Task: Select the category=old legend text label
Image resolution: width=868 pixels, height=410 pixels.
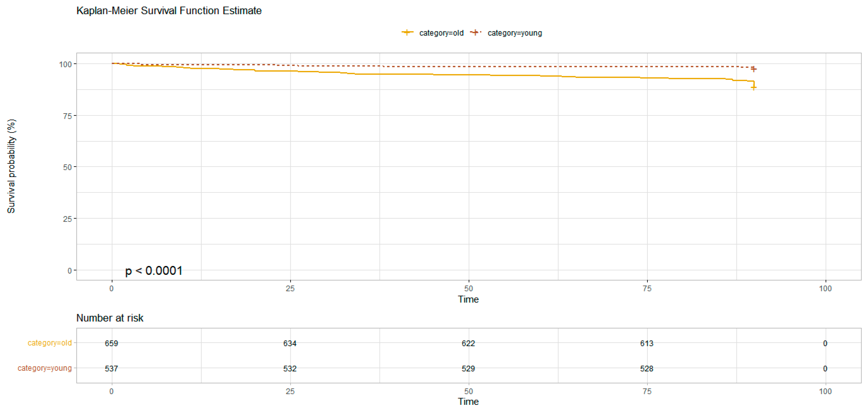Action: pos(441,33)
